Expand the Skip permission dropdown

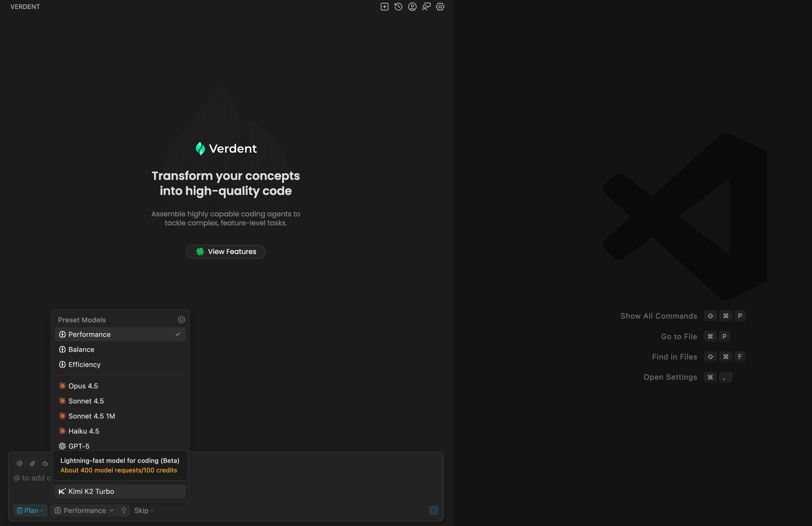point(144,510)
